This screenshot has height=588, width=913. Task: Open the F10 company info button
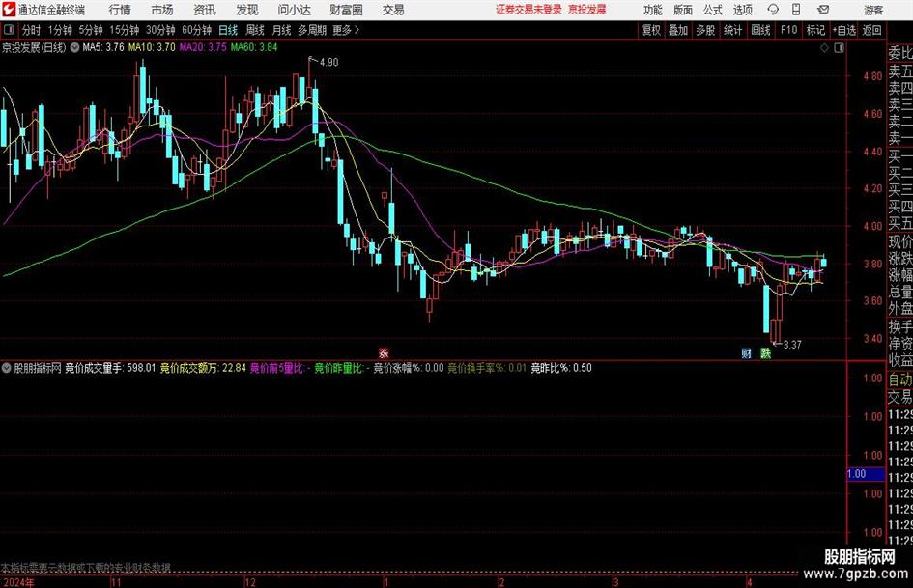click(x=789, y=30)
